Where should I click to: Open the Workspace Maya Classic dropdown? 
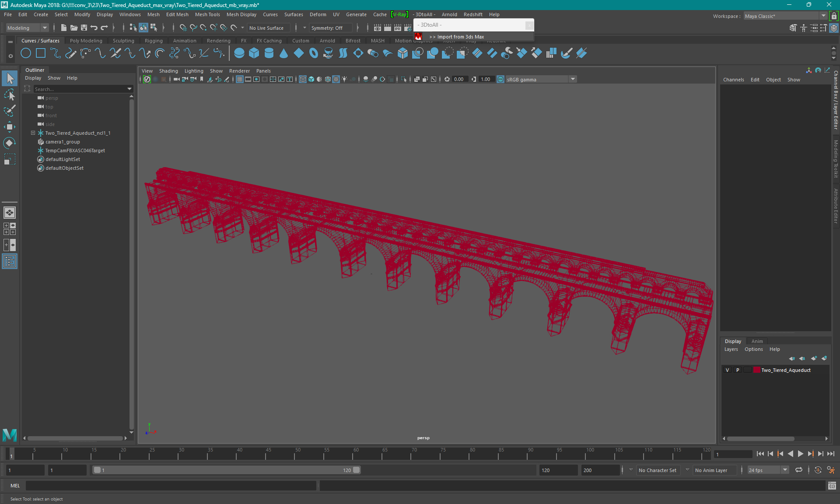[785, 16]
